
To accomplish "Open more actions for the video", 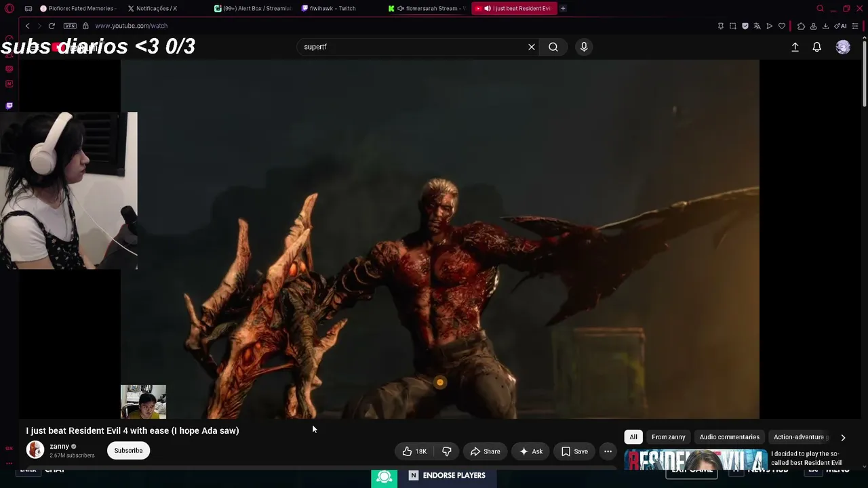I will 608,451.
